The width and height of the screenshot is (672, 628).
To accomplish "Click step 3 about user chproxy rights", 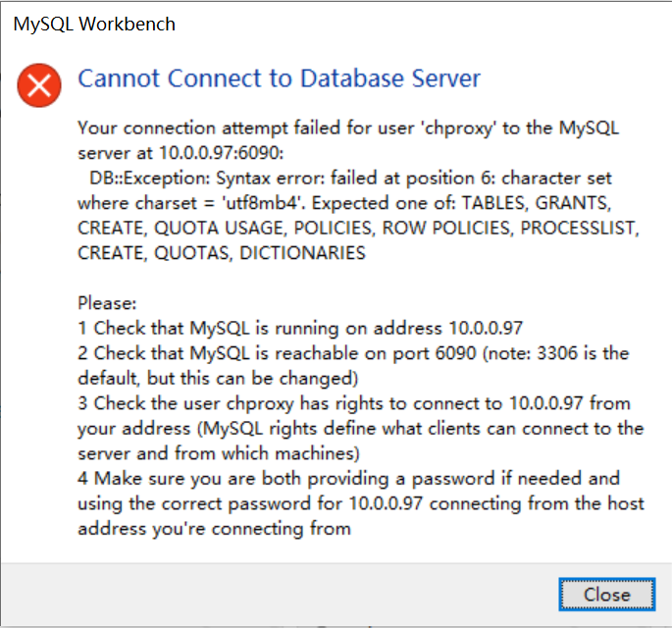I will (x=354, y=404).
